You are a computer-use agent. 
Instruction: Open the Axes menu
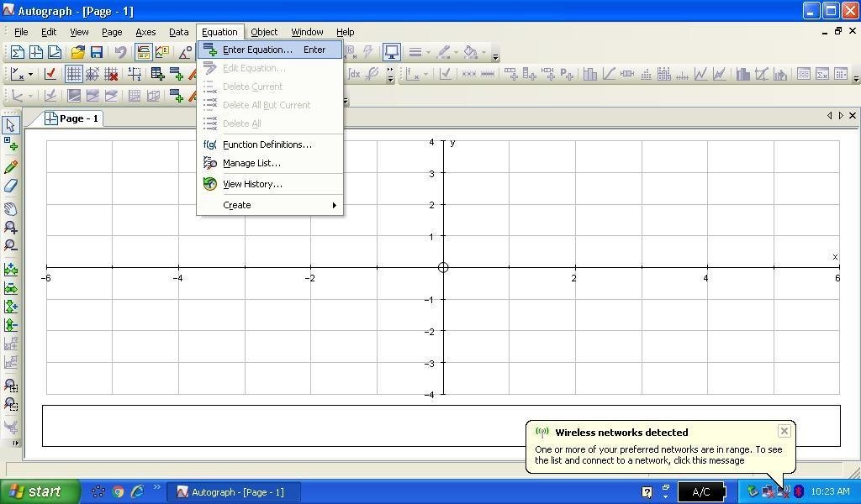coord(145,32)
